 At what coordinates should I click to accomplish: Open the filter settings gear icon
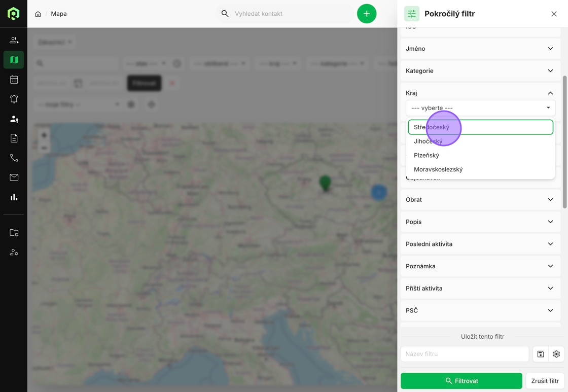point(556,354)
